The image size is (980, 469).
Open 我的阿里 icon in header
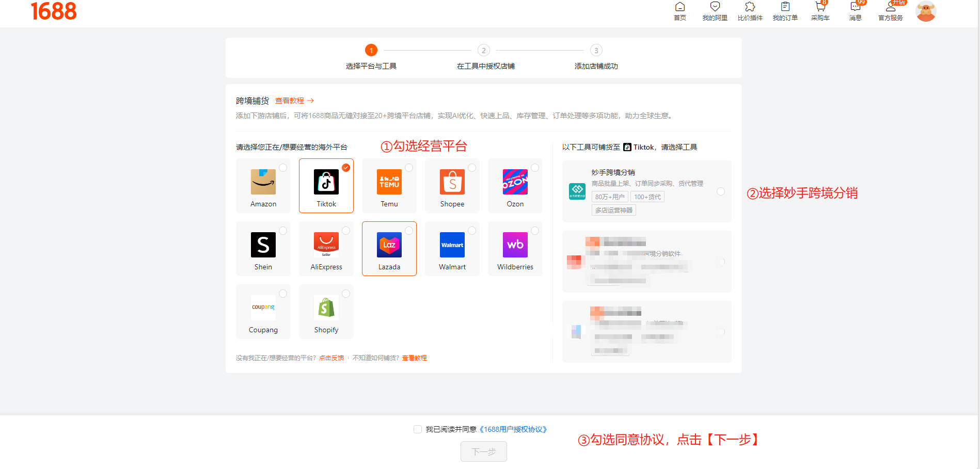coord(715,7)
